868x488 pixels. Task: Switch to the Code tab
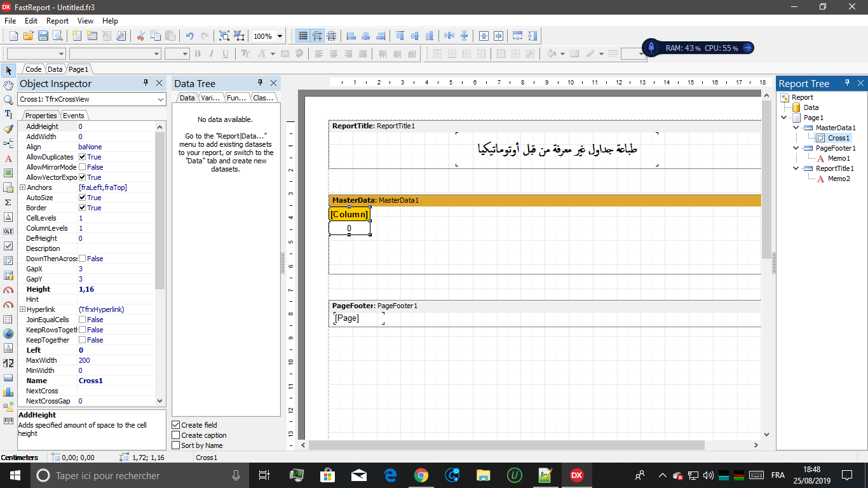33,69
